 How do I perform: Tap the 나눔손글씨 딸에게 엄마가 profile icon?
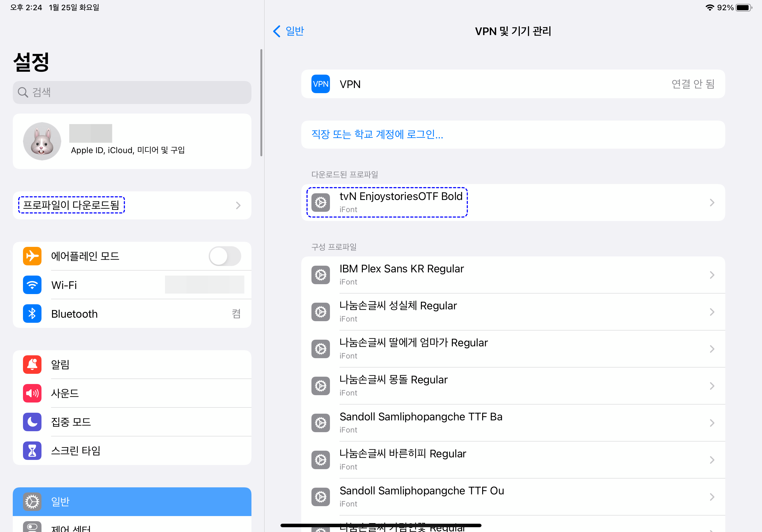coord(320,349)
